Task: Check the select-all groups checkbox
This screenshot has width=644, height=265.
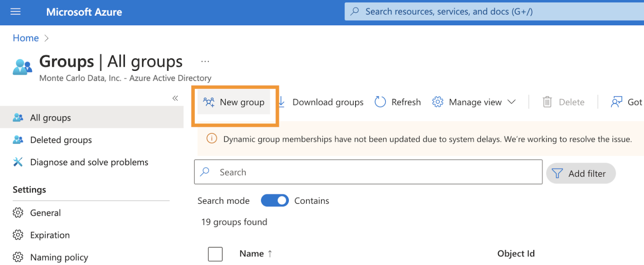Action: [215, 254]
